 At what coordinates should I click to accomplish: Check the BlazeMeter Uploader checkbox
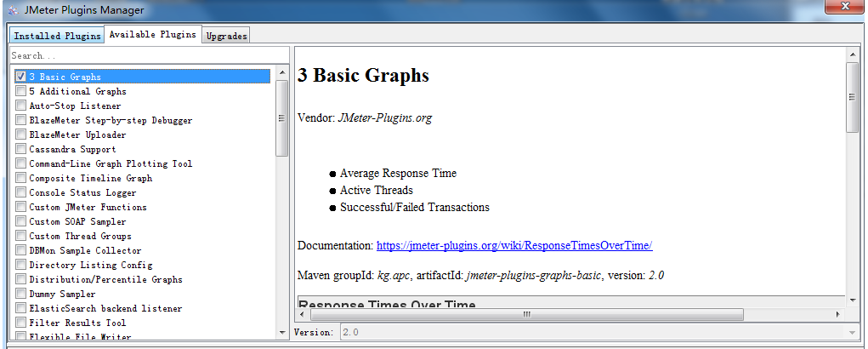point(20,134)
